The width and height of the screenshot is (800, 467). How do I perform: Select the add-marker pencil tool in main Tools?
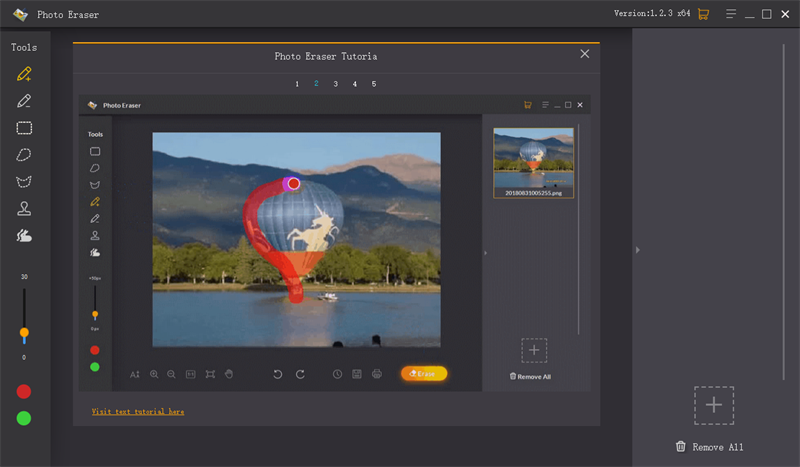[24, 74]
